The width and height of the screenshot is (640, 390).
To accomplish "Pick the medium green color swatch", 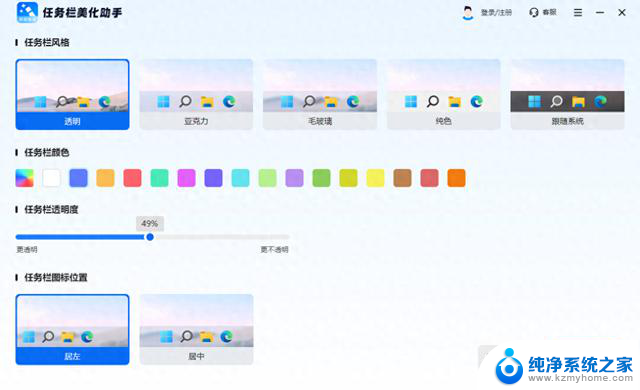I will (x=321, y=178).
